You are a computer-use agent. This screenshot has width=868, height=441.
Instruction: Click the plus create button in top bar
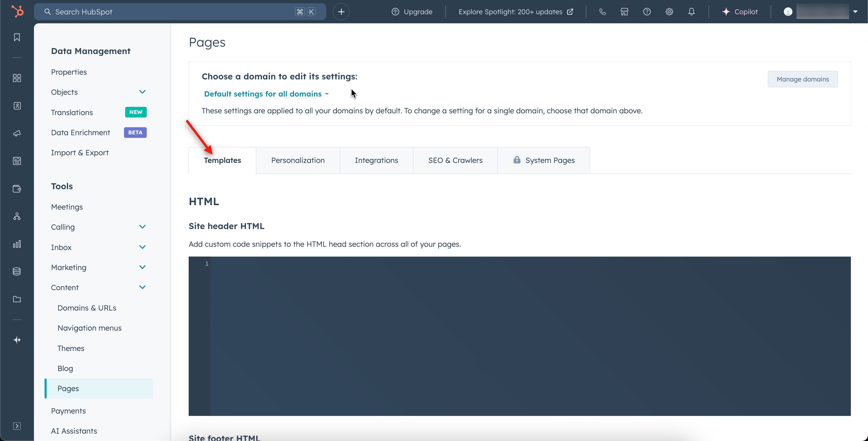(341, 12)
